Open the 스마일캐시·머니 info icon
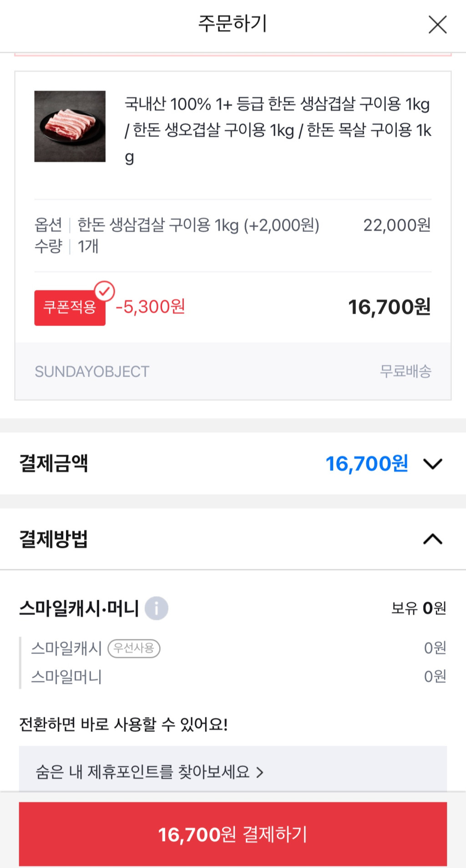Screen dimensions: 466x868 (156, 608)
